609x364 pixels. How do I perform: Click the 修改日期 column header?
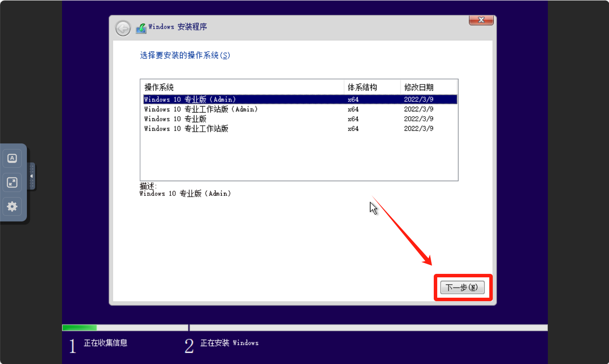click(x=419, y=87)
